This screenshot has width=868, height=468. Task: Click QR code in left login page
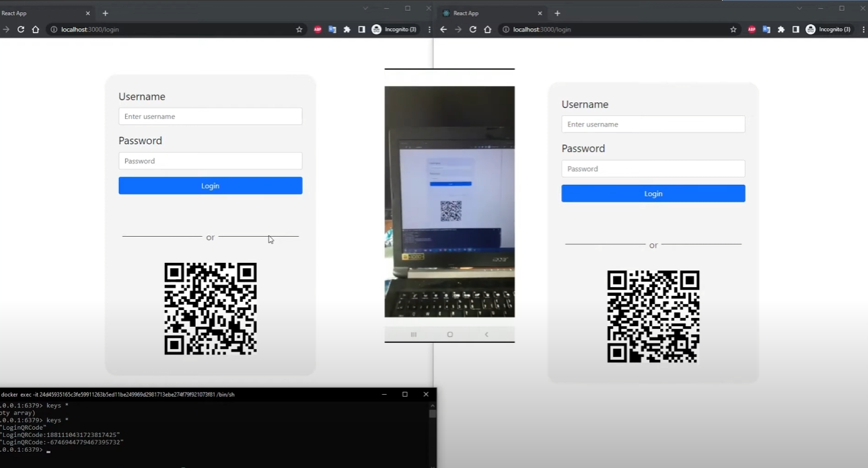tap(211, 309)
